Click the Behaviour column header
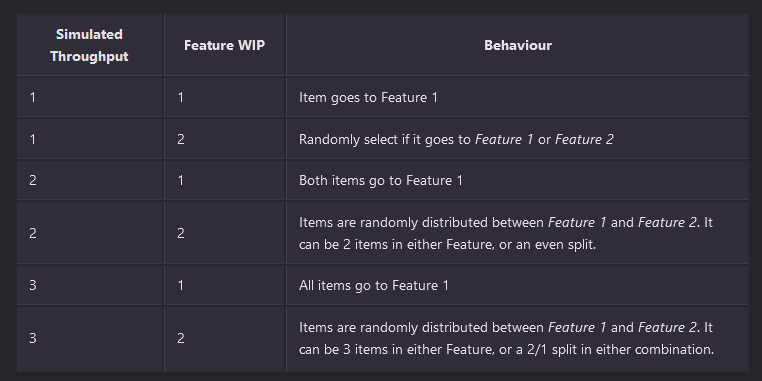The width and height of the screenshot is (762, 381). coord(518,45)
